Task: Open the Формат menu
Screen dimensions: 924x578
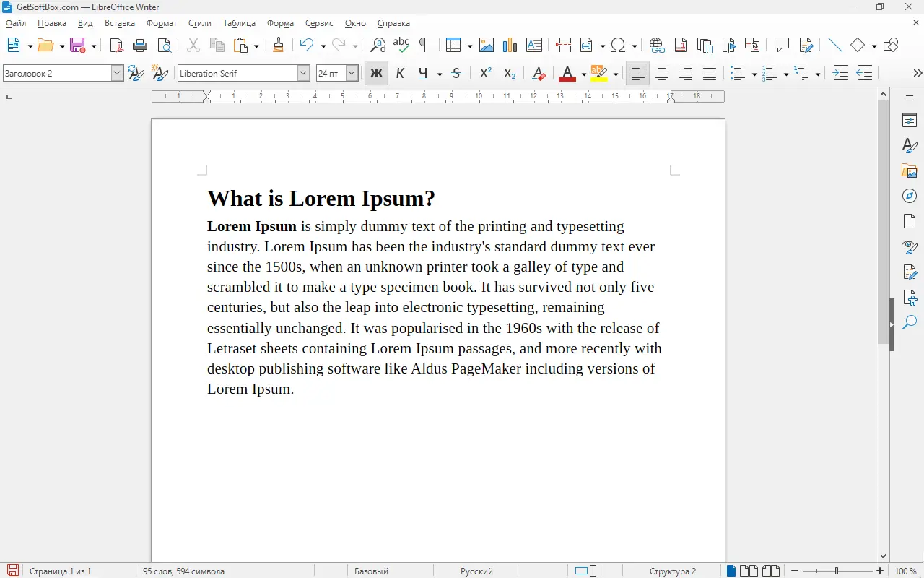Action: tap(161, 23)
